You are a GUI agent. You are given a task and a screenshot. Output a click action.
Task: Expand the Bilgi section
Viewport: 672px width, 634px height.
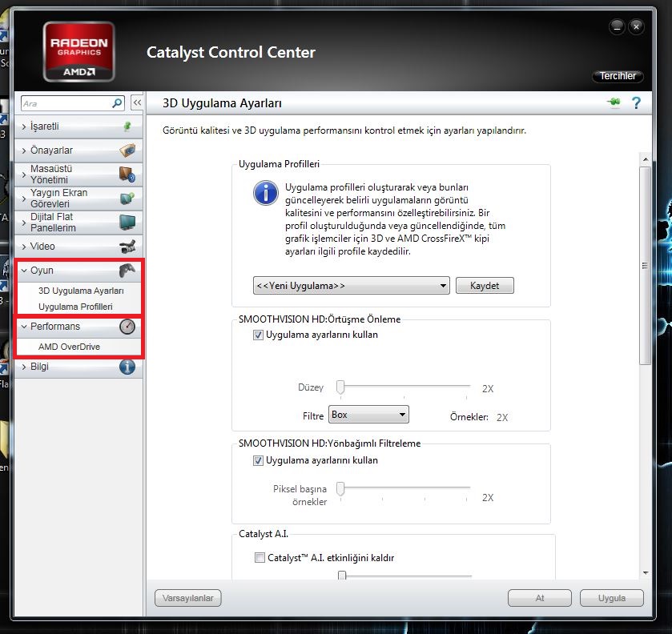(x=24, y=367)
